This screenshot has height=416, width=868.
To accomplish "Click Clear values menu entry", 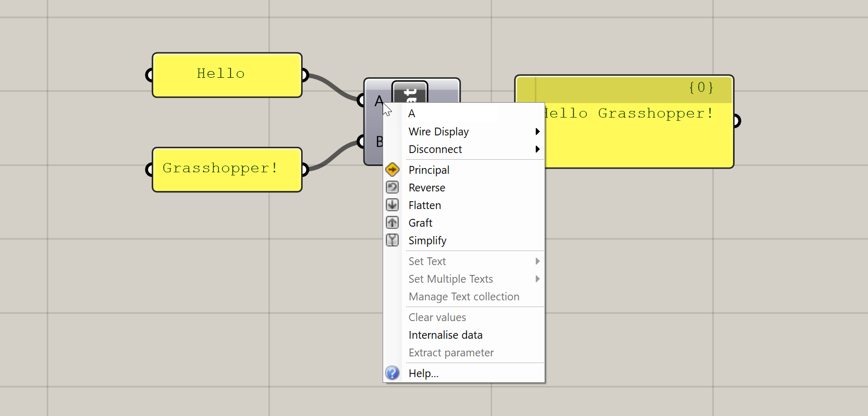I will tap(464, 317).
